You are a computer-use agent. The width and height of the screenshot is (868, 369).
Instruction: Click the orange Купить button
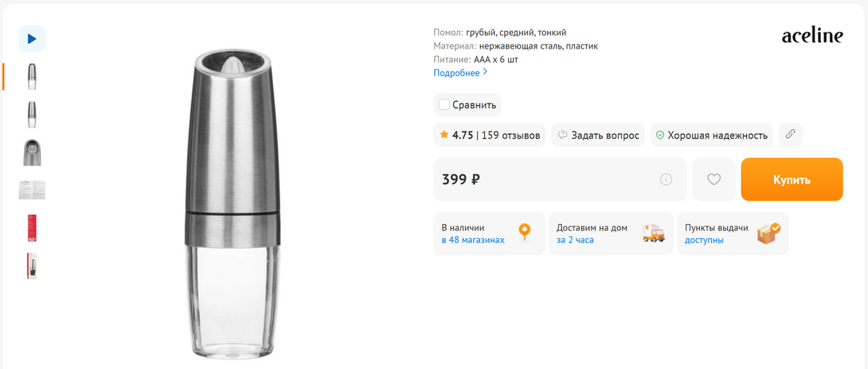pos(792,179)
